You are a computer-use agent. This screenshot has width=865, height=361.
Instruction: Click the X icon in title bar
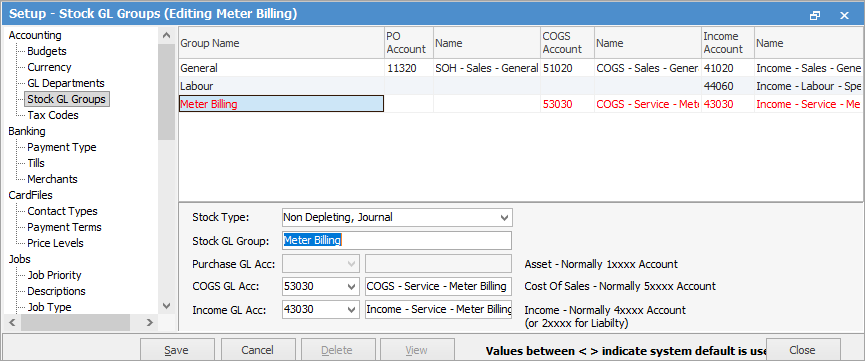844,15
